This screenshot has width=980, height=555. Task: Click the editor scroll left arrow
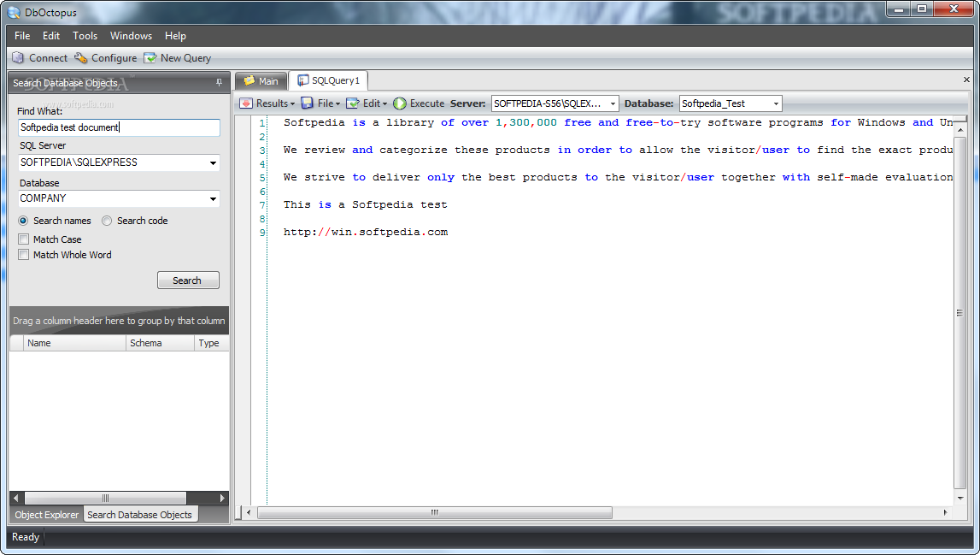[249, 512]
